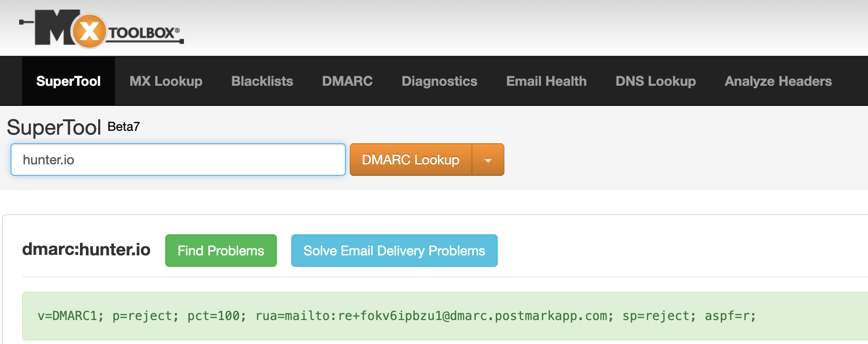Viewport: 868px width, 344px height.
Task: Switch to MX Lookup tab
Action: (x=166, y=81)
